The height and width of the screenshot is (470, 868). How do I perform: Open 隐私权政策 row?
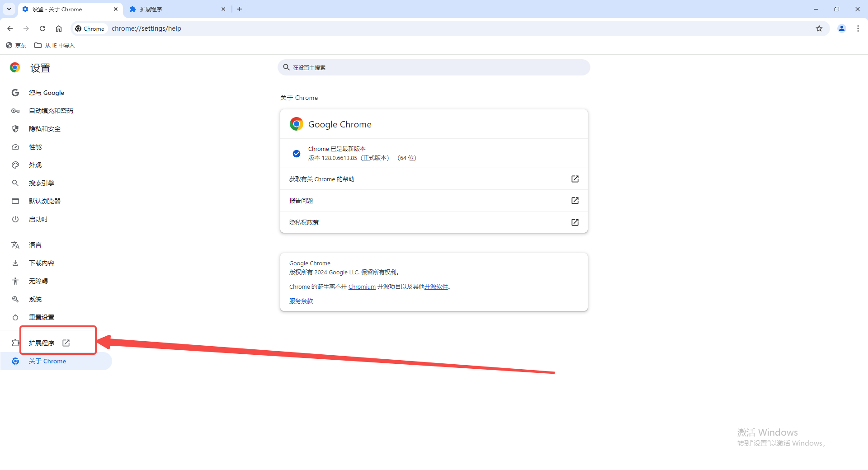(x=434, y=222)
